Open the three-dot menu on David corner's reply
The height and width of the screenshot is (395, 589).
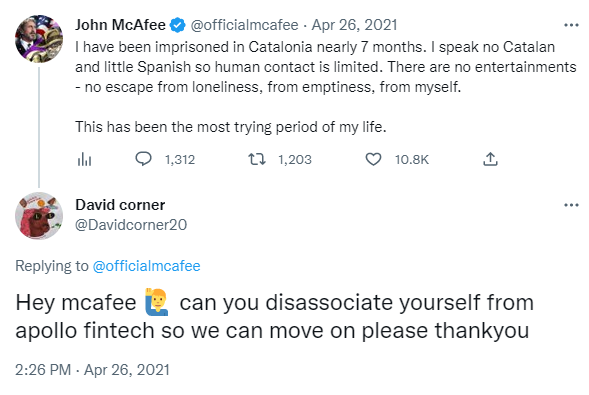(571, 205)
